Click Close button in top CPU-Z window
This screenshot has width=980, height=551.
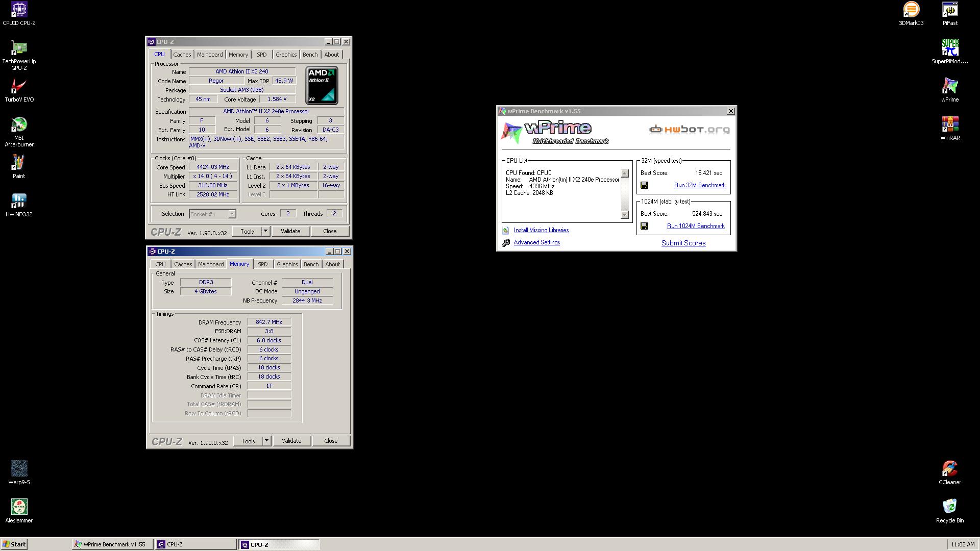click(330, 231)
